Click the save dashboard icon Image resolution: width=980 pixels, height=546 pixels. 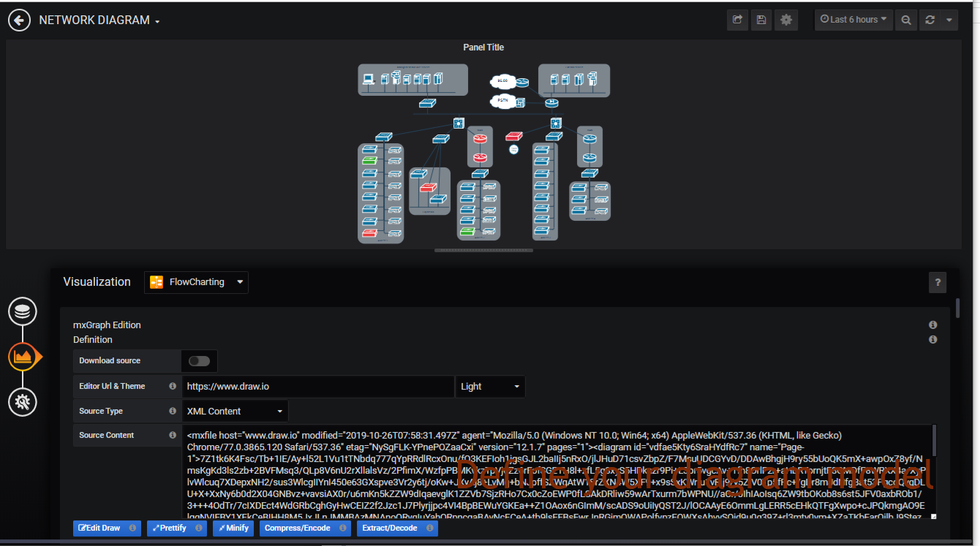761,20
